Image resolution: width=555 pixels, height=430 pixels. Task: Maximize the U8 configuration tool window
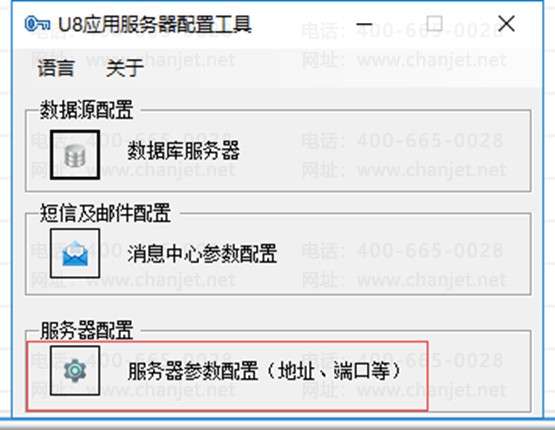[434, 24]
